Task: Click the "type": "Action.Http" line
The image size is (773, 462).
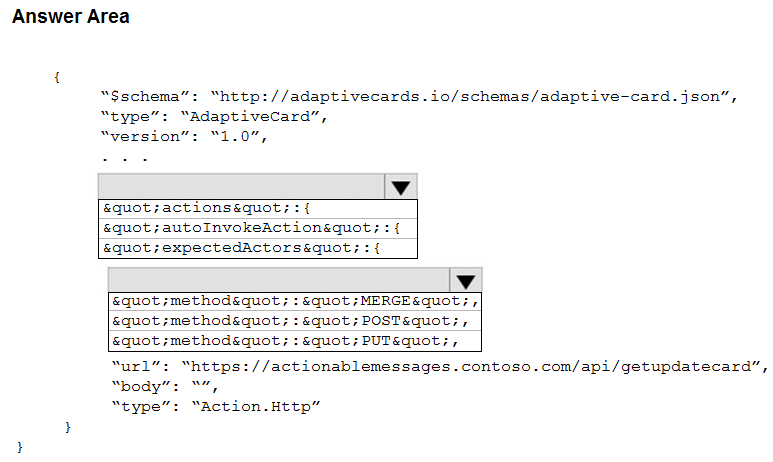Action: pos(216,407)
